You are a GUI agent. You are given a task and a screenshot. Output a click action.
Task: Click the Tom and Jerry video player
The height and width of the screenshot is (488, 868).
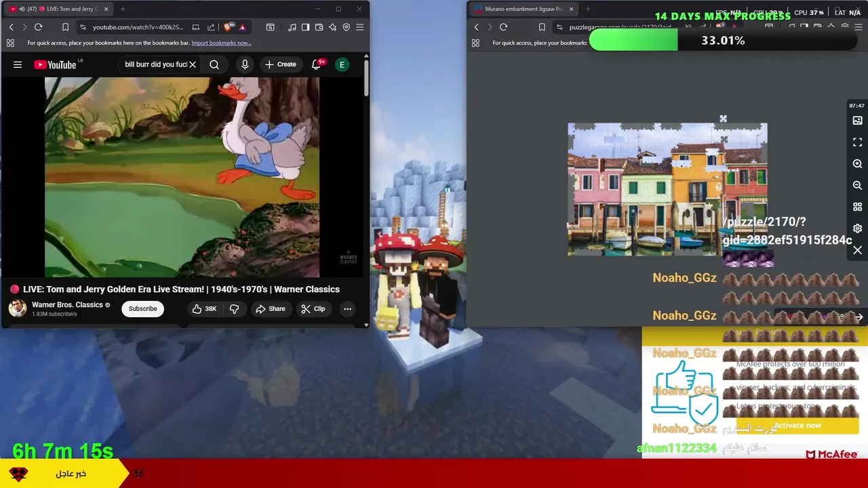click(x=182, y=178)
